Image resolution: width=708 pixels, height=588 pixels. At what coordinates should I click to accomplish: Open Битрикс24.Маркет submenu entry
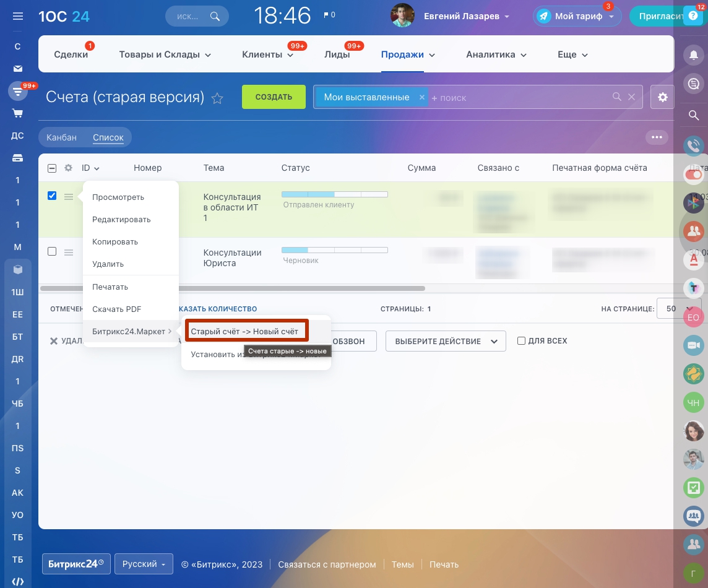click(x=131, y=331)
